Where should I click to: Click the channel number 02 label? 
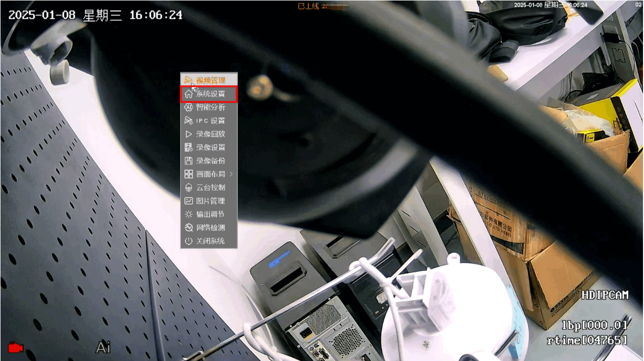[x=638, y=5]
